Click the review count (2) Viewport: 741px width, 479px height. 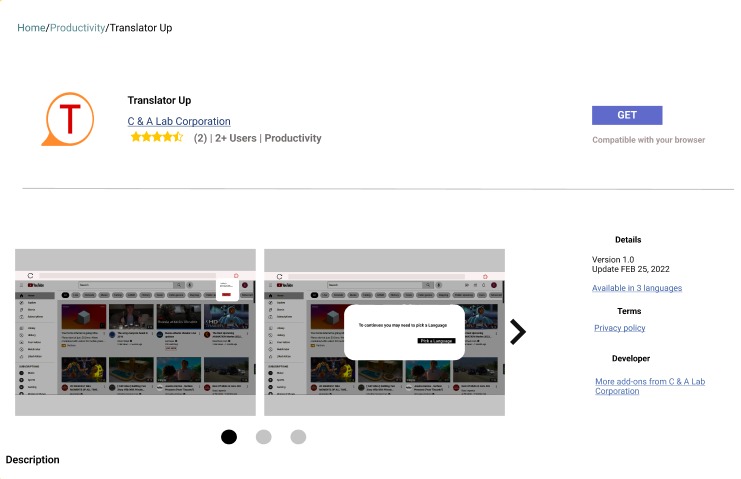(200, 138)
